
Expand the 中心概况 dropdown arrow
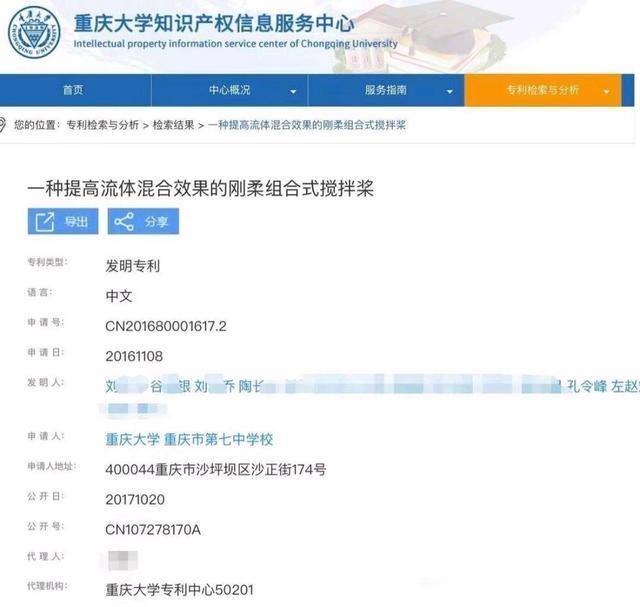[293, 92]
